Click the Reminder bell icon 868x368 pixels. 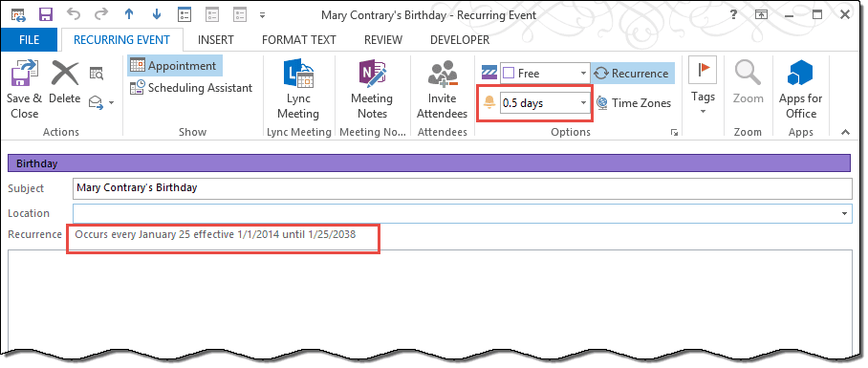click(x=488, y=103)
